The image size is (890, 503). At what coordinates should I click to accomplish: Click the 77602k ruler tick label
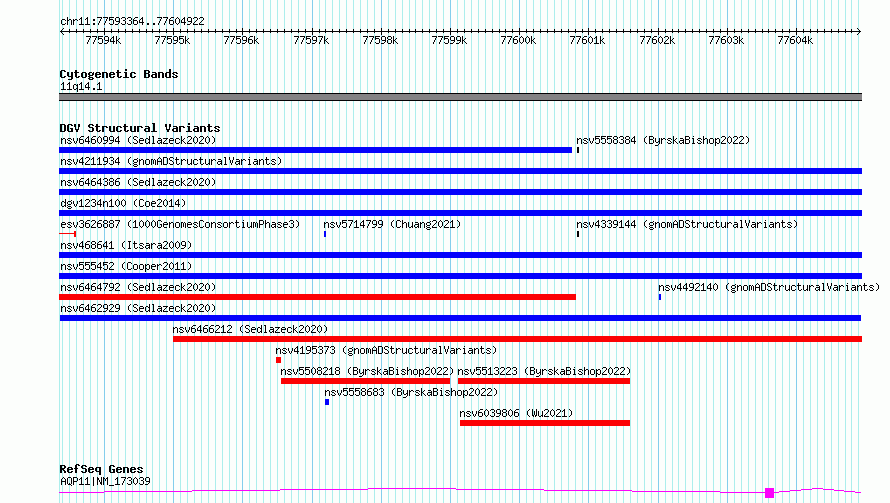(x=657, y=41)
